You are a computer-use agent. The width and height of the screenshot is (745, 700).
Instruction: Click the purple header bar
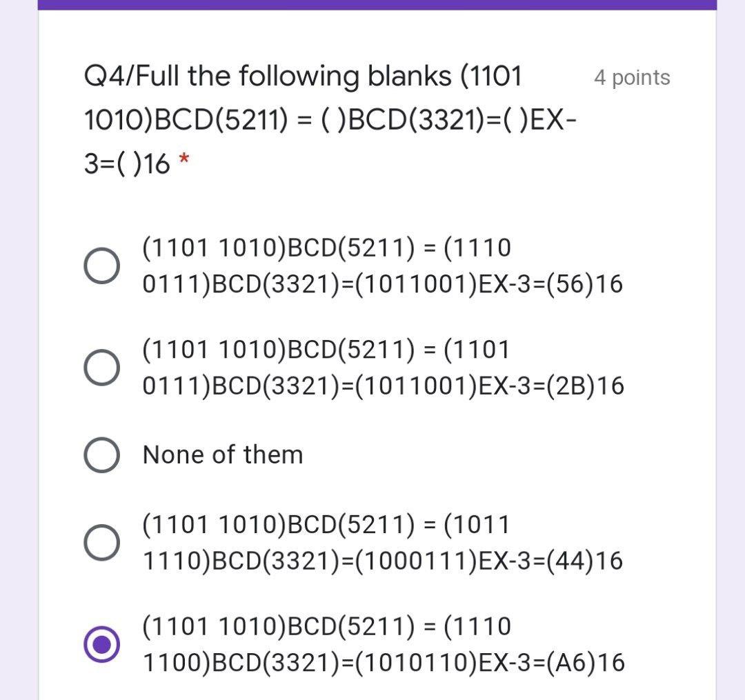(372, 3)
